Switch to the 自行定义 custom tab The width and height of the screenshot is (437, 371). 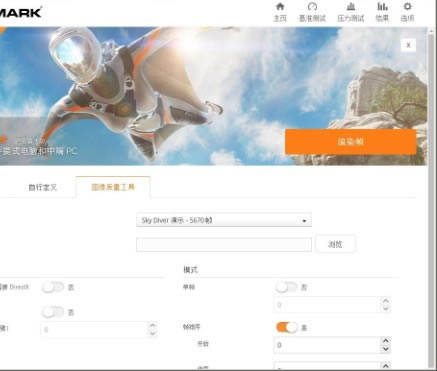coord(43,187)
